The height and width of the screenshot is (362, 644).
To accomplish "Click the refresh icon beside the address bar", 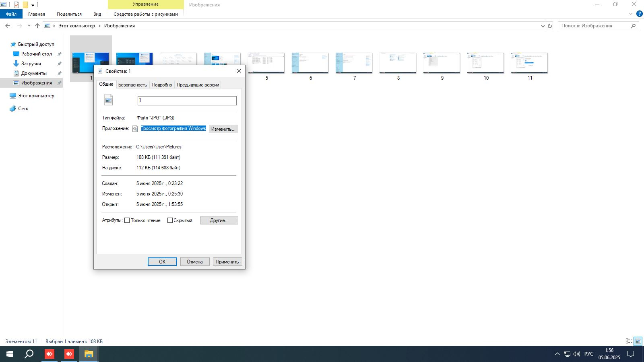I will click(550, 26).
